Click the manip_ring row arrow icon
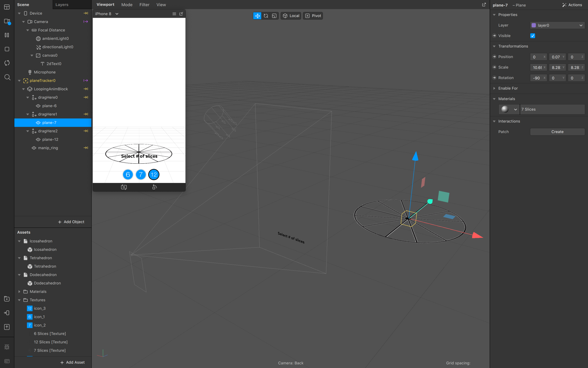588x368 pixels. 86,148
